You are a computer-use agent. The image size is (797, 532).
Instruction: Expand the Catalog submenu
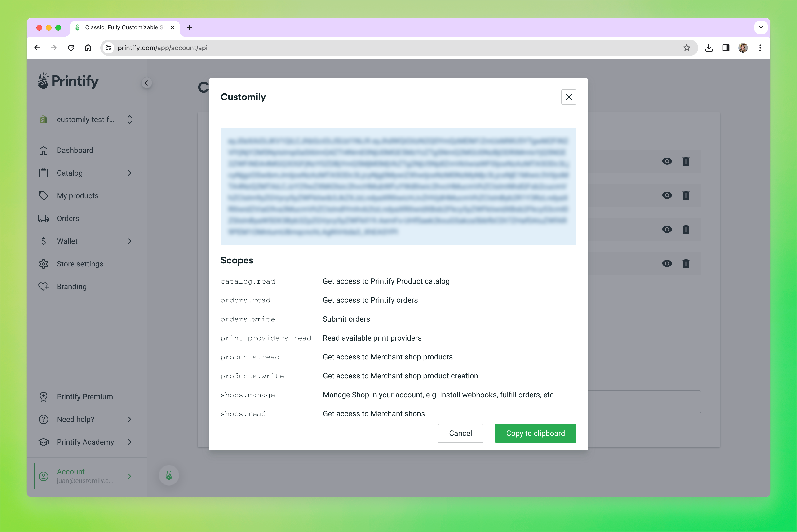click(129, 173)
